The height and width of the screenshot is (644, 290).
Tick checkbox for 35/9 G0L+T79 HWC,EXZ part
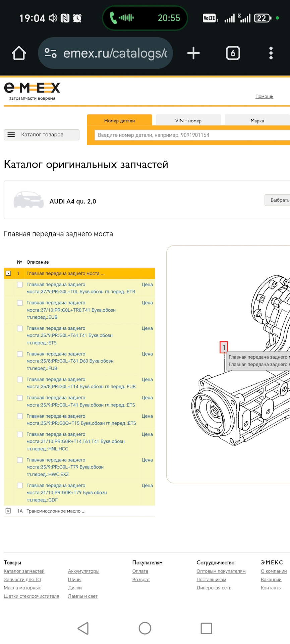[20, 460]
